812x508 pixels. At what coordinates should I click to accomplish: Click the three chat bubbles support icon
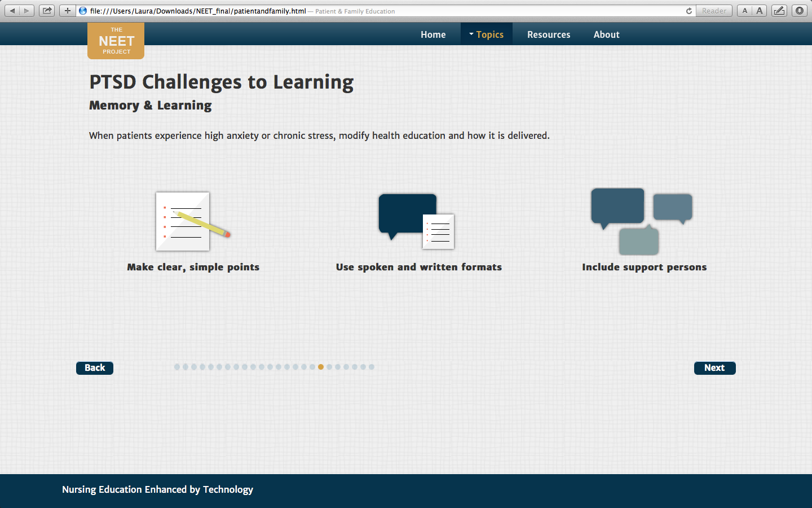coord(642,221)
